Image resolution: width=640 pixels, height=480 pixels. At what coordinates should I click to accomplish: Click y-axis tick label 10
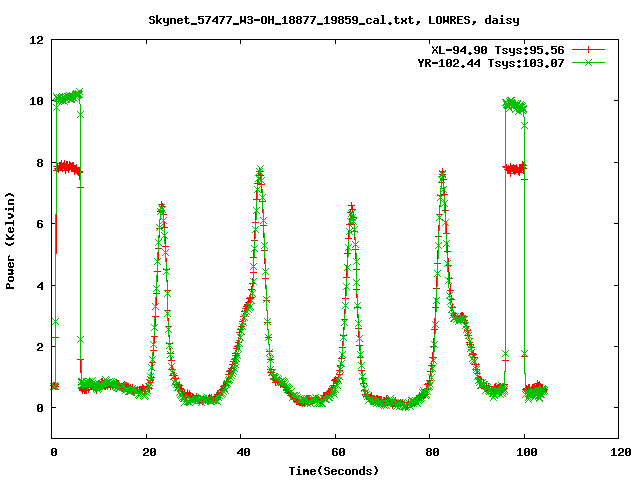(36, 101)
